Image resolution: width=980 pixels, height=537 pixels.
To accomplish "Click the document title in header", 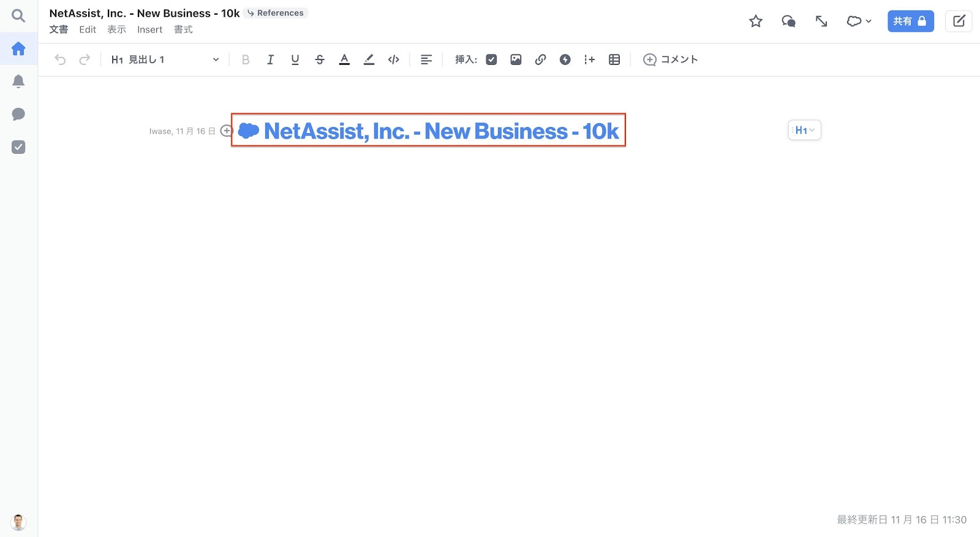I will (x=145, y=13).
